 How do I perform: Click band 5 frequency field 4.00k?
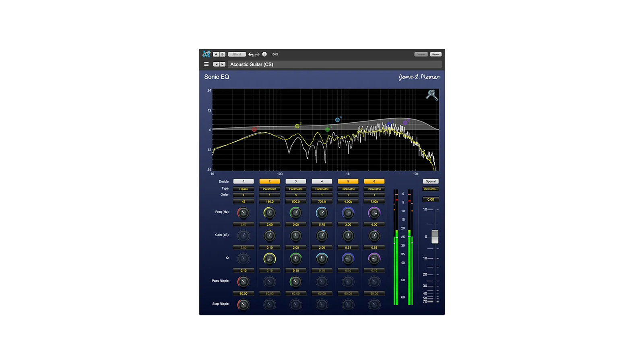(348, 202)
